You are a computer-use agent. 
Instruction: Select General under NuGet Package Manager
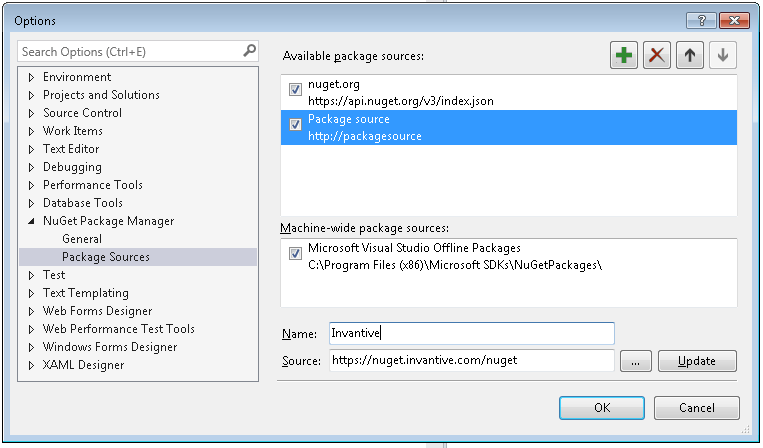click(x=82, y=239)
